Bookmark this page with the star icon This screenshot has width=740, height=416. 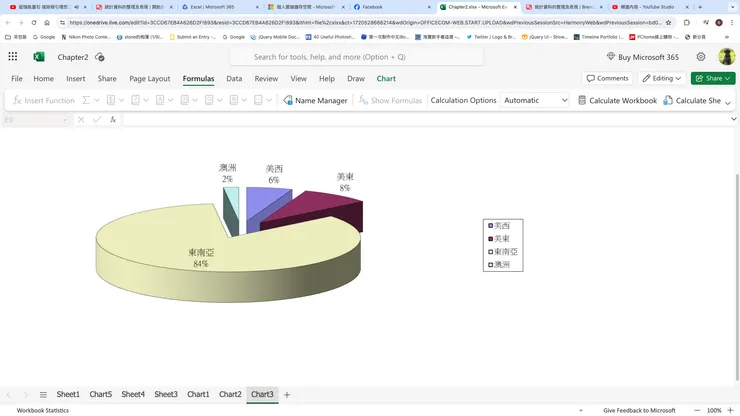point(668,23)
